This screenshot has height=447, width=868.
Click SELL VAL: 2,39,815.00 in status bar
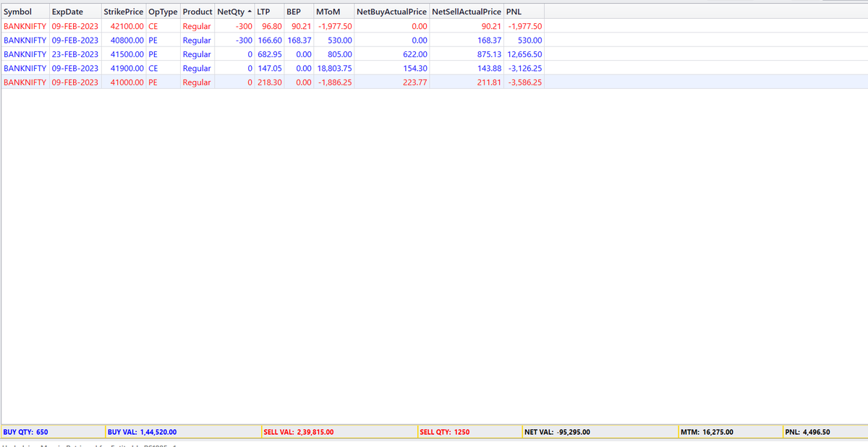299,433
